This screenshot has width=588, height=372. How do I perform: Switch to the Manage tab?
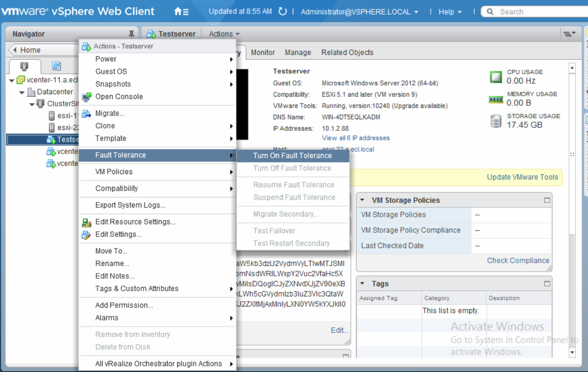click(x=298, y=52)
